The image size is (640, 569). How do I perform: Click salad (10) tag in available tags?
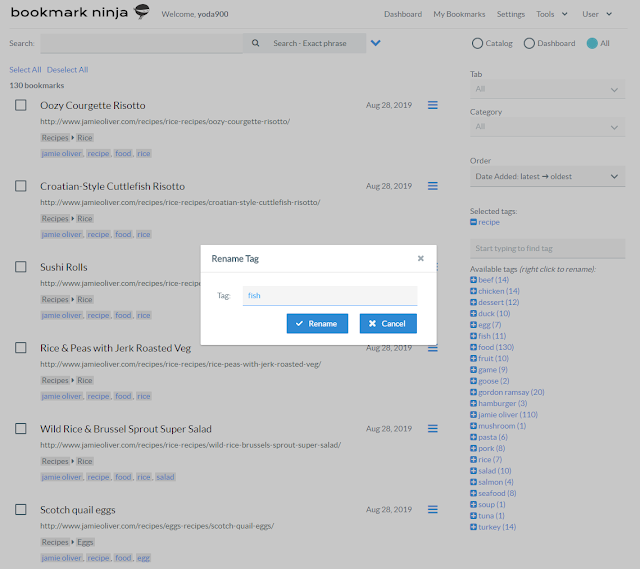pyautogui.click(x=495, y=471)
